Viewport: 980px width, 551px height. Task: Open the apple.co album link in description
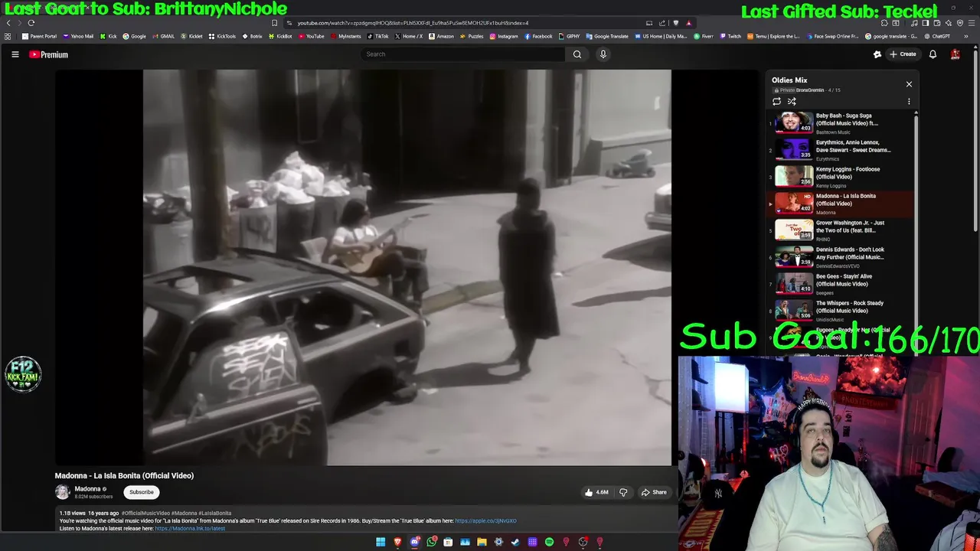pyautogui.click(x=485, y=521)
